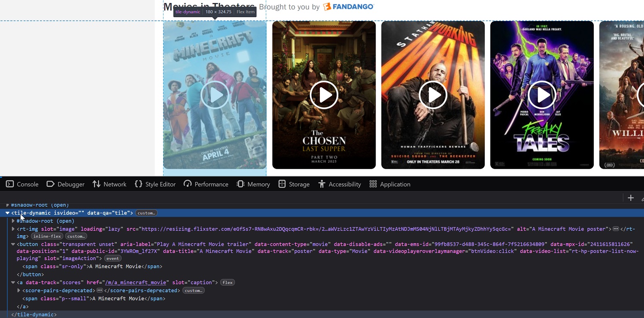Switch to the Storage tab
644x318 pixels.
coord(294,184)
